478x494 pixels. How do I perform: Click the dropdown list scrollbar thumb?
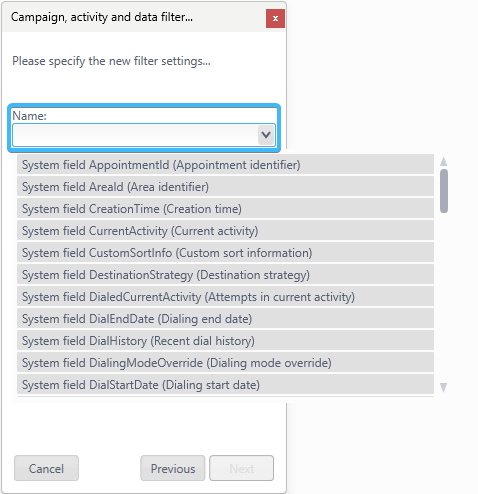444,191
